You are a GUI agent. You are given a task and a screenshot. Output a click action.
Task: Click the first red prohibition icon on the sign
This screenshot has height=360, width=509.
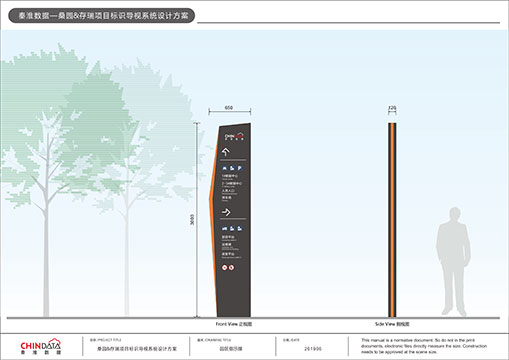(225, 267)
